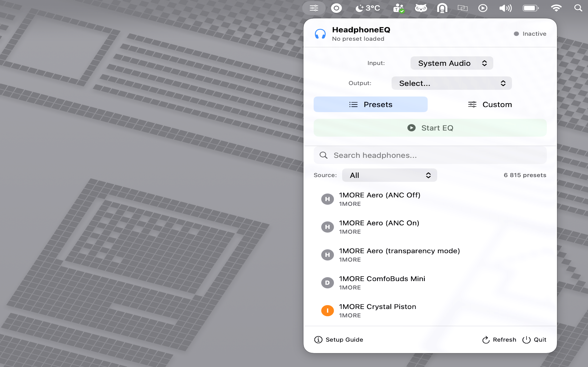Click the Microsoft Teams status icon
This screenshot has height=367, width=588.
[x=399, y=8]
